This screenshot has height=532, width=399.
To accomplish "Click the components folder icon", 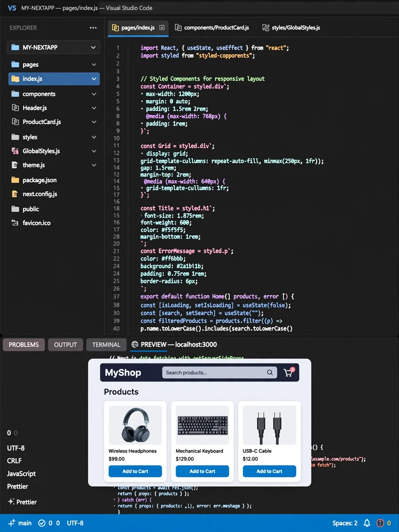I will click(x=15, y=94).
